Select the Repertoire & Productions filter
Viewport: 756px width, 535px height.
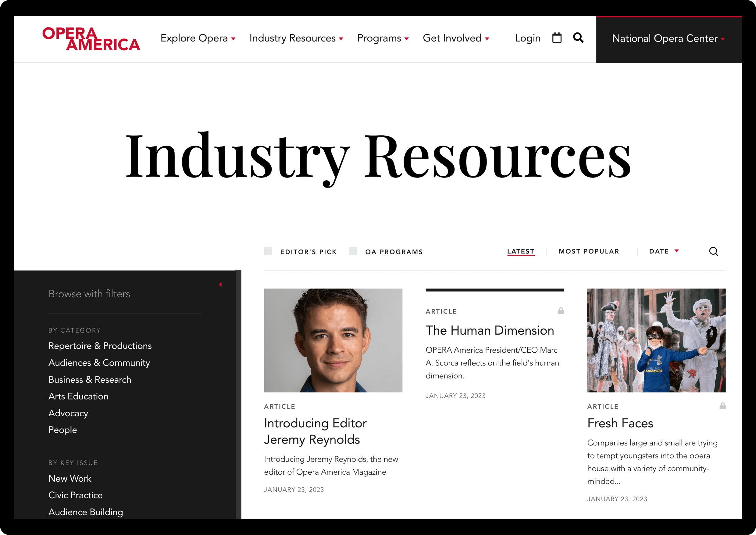point(100,346)
